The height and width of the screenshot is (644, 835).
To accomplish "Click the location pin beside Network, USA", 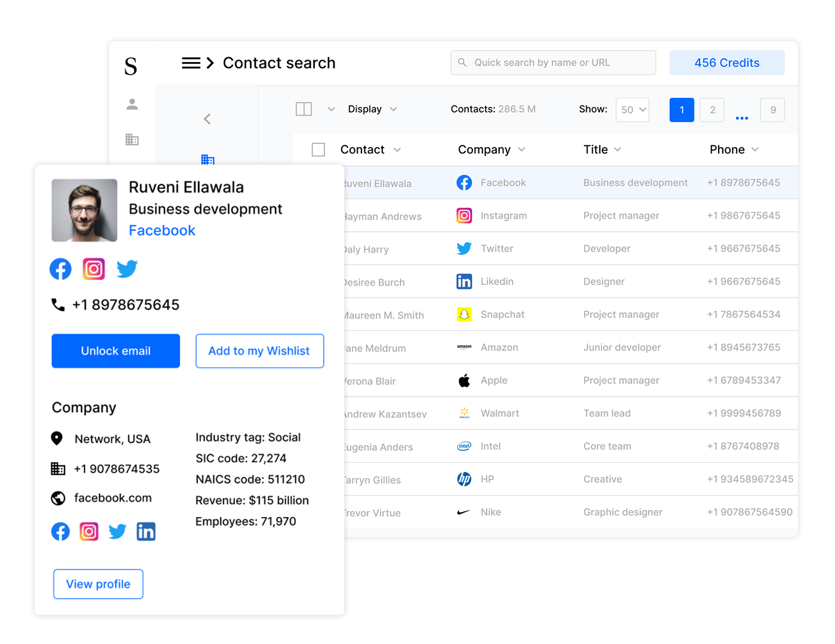I will 57,439.
